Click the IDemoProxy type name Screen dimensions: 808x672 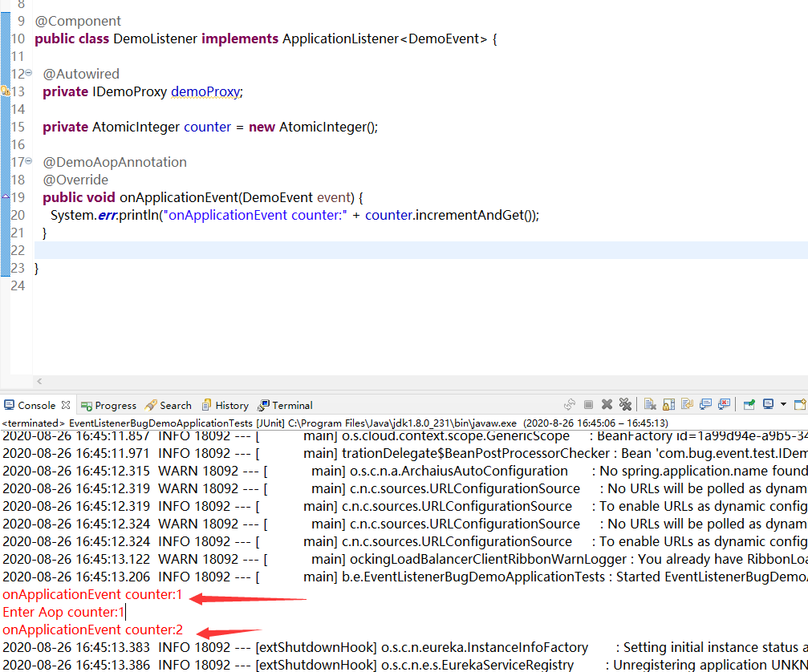coord(129,91)
